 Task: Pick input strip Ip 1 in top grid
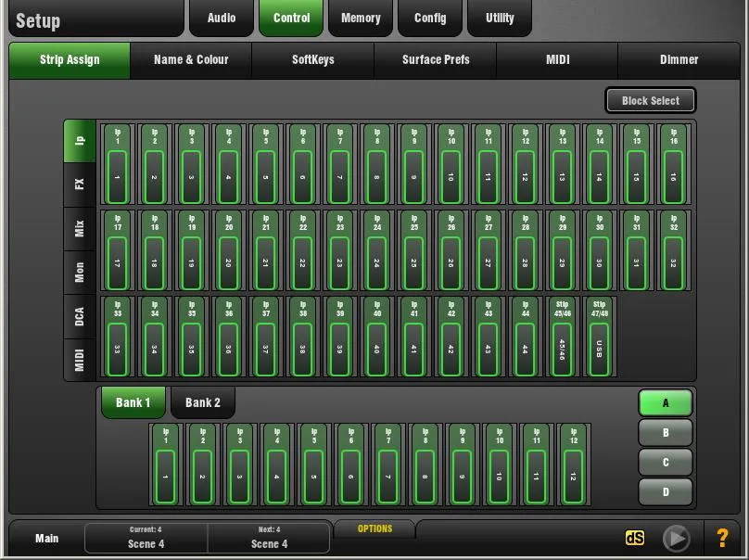[x=118, y=164]
